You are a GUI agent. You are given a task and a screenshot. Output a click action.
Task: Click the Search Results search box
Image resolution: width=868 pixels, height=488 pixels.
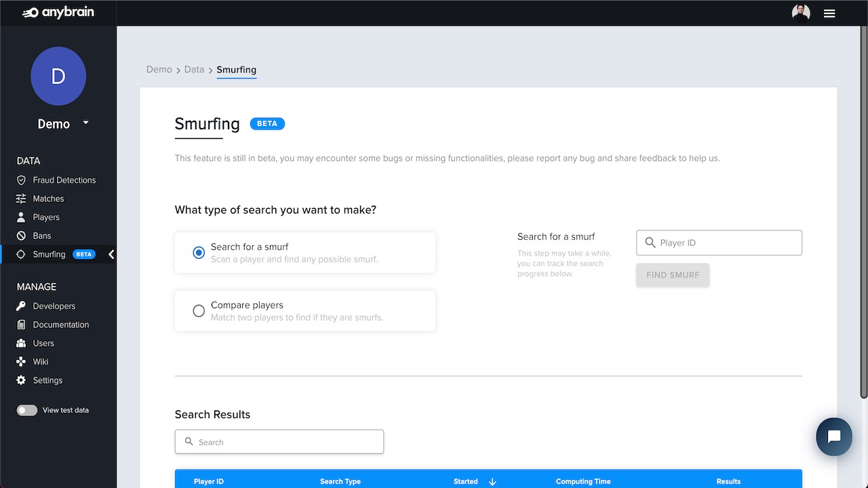tap(279, 442)
